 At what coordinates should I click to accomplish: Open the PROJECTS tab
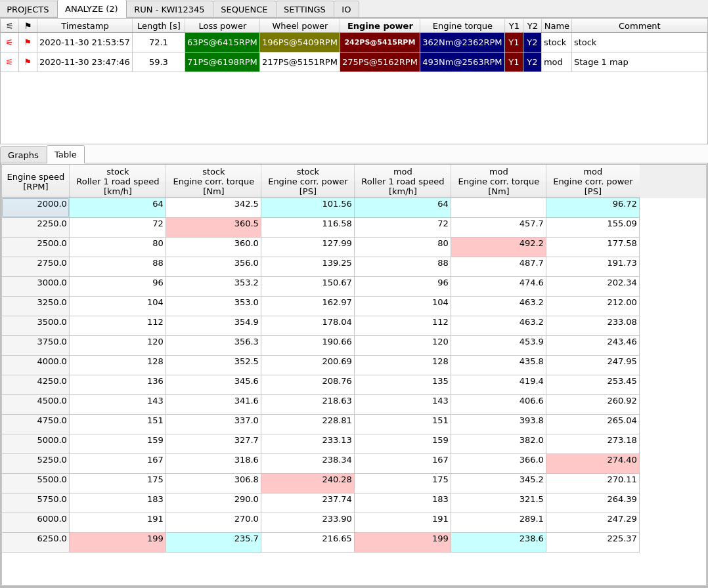(28, 9)
